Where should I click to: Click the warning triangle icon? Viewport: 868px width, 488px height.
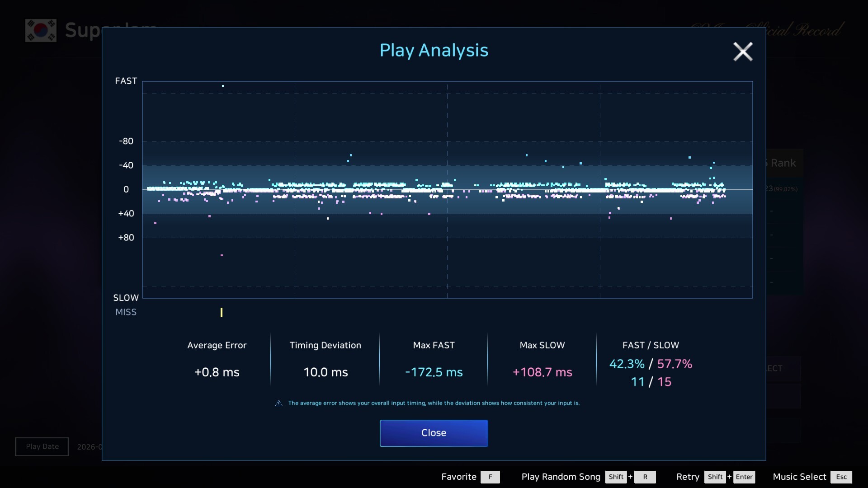pos(278,403)
